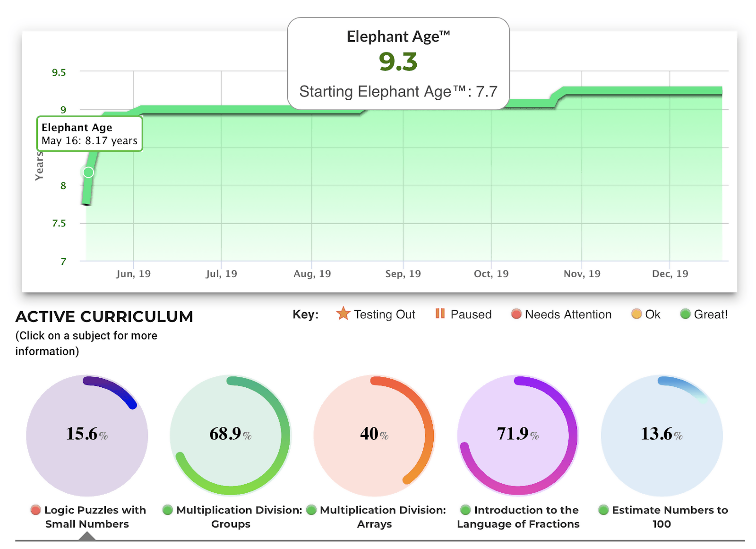The image size is (756, 549).
Task: Click red status dot beside Logic Puzzles
Action: coord(35,510)
